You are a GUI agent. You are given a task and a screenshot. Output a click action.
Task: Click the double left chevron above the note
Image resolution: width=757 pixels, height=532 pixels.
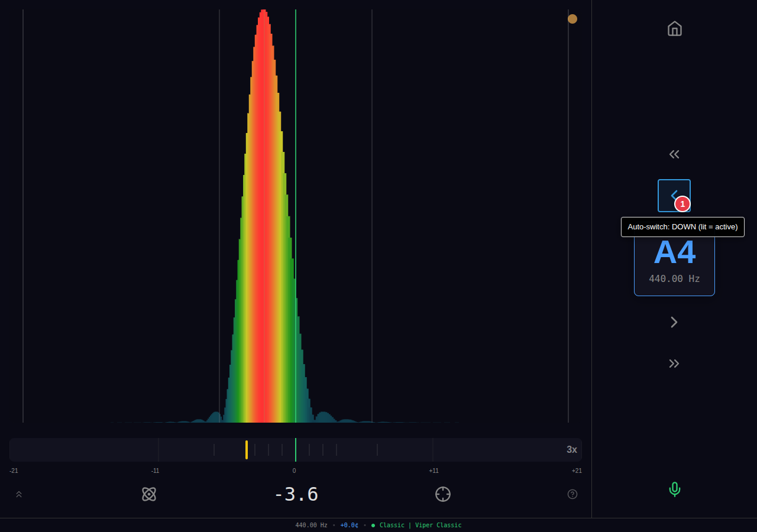[x=674, y=154]
